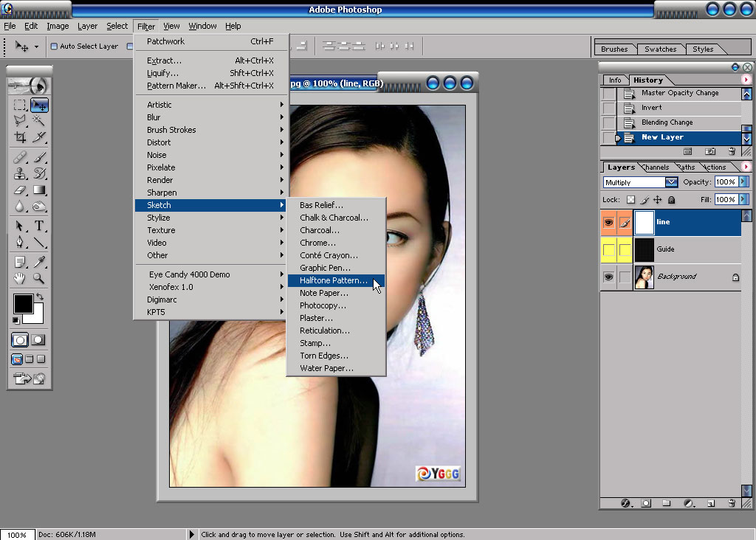Delete the current layer with trash icon
Viewport: 756px width, 540px height.
click(732, 503)
